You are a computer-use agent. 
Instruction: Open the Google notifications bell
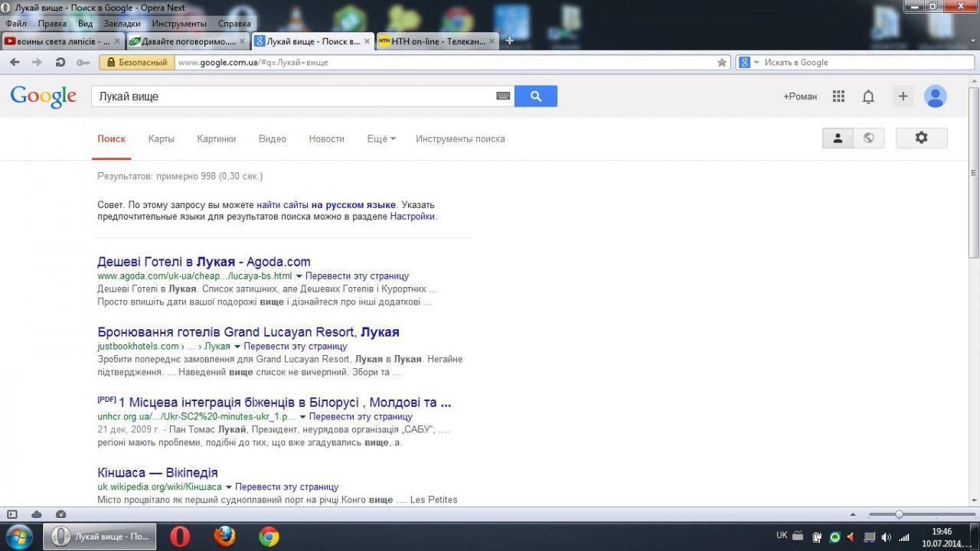pyautogui.click(x=868, y=96)
